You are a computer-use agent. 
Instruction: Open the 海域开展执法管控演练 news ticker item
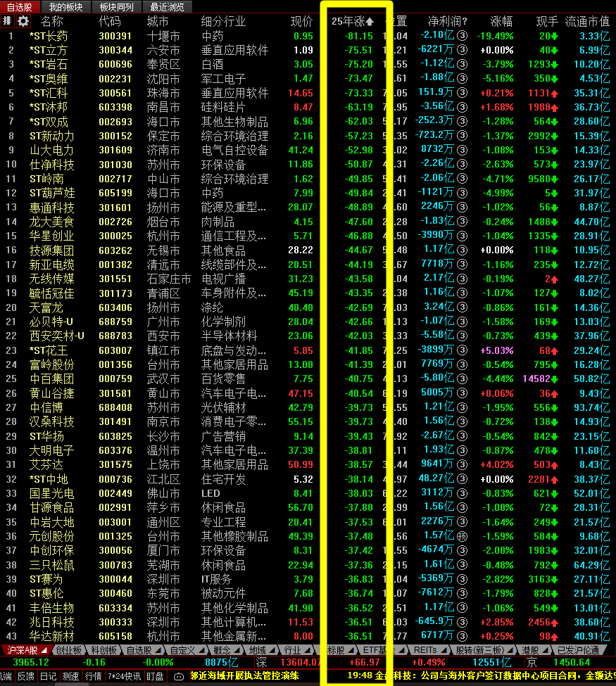click(x=244, y=676)
